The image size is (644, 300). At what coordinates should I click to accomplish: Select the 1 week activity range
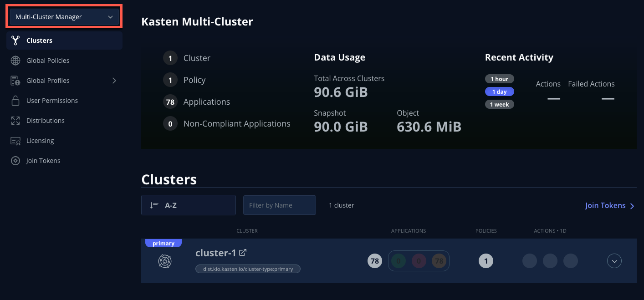499,104
